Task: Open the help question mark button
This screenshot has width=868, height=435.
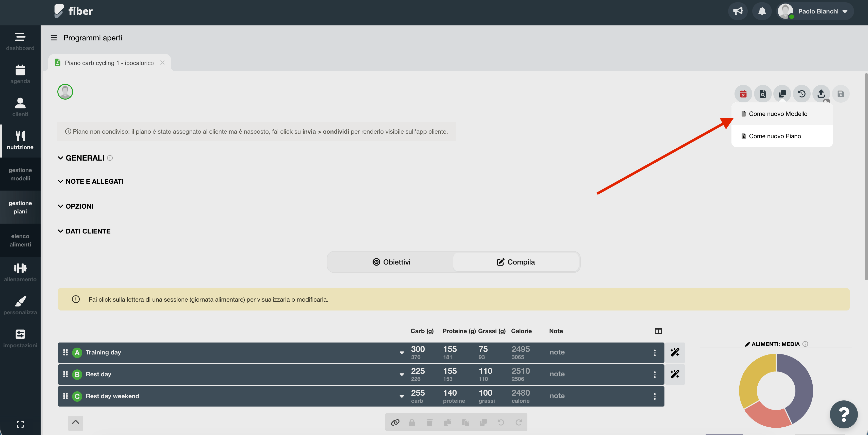Action: (x=843, y=414)
